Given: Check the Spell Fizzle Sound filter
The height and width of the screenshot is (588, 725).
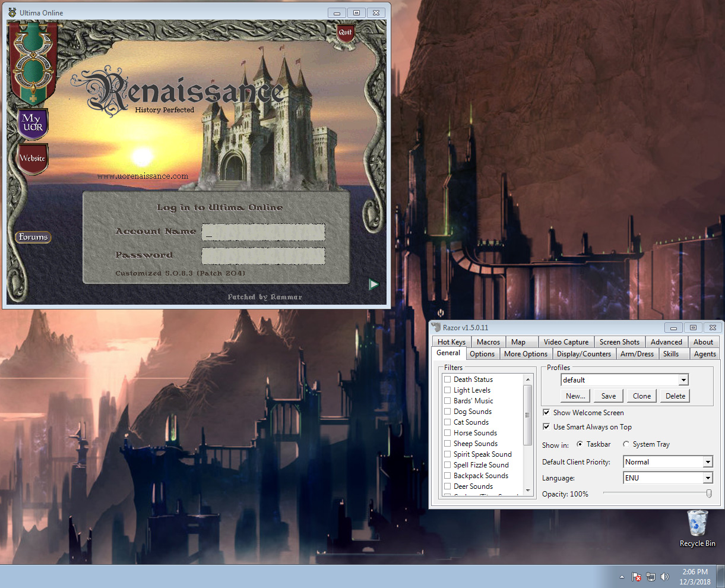Looking at the screenshot, I should click(448, 465).
